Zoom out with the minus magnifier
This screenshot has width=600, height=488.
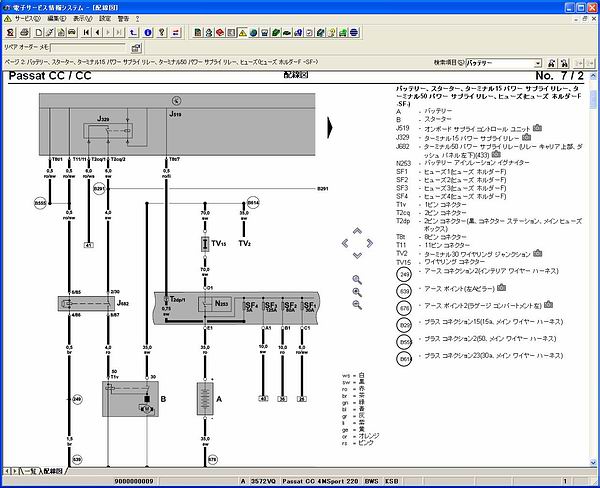click(x=357, y=305)
